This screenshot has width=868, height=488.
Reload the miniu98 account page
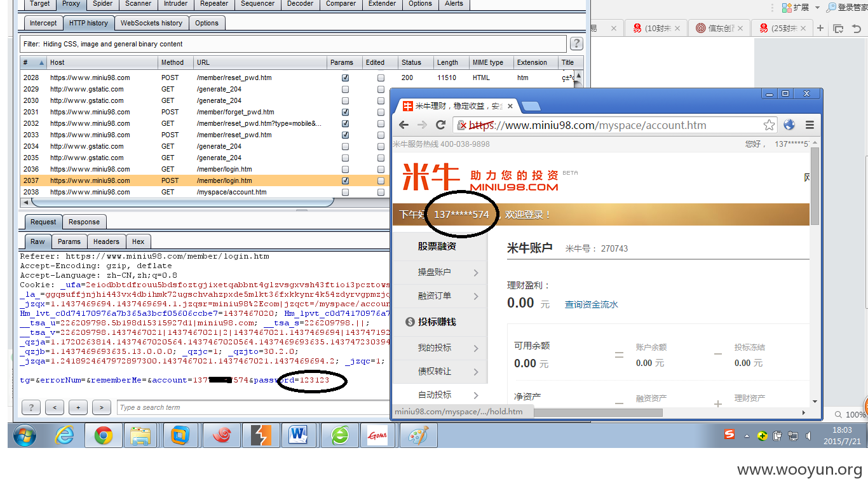click(x=440, y=125)
